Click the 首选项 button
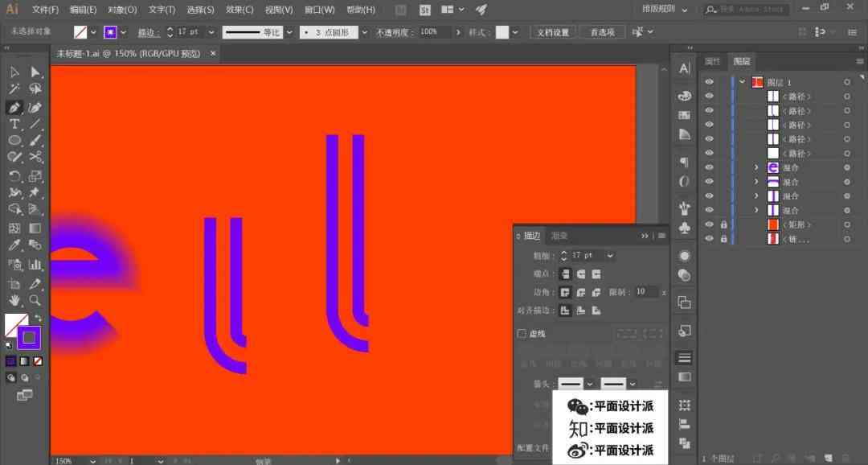The height and width of the screenshot is (465, 868). tap(602, 32)
